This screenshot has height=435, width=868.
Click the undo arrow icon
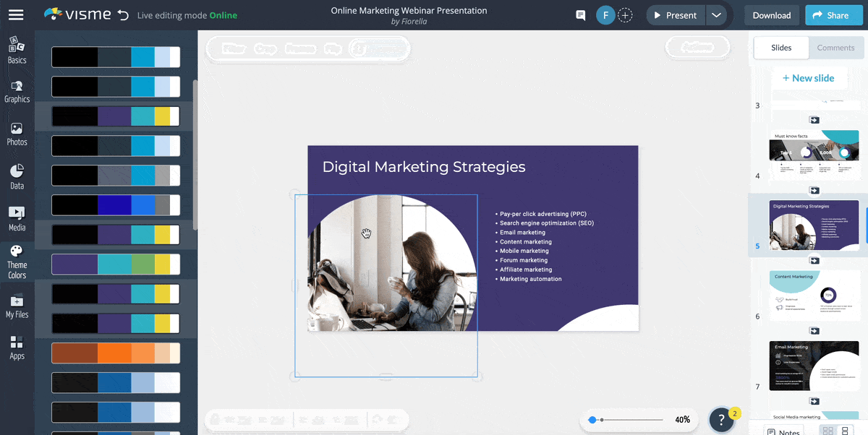point(123,15)
